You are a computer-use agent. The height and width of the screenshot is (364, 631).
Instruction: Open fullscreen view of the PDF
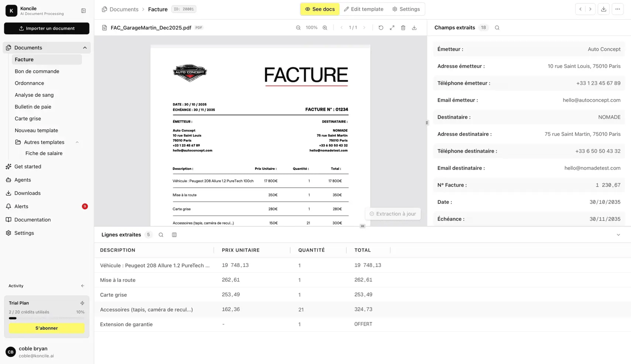[392, 27]
